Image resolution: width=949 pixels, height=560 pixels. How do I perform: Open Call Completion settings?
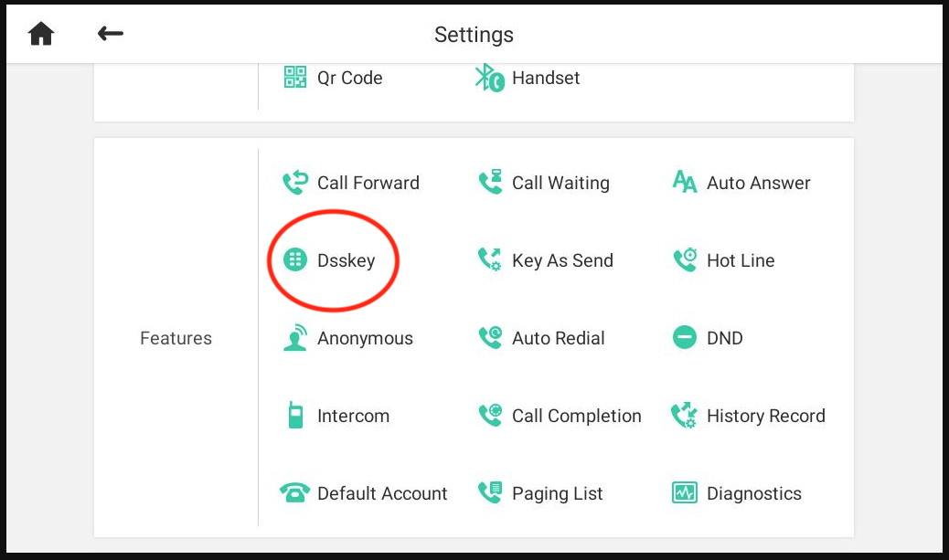click(x=560, y=416)
